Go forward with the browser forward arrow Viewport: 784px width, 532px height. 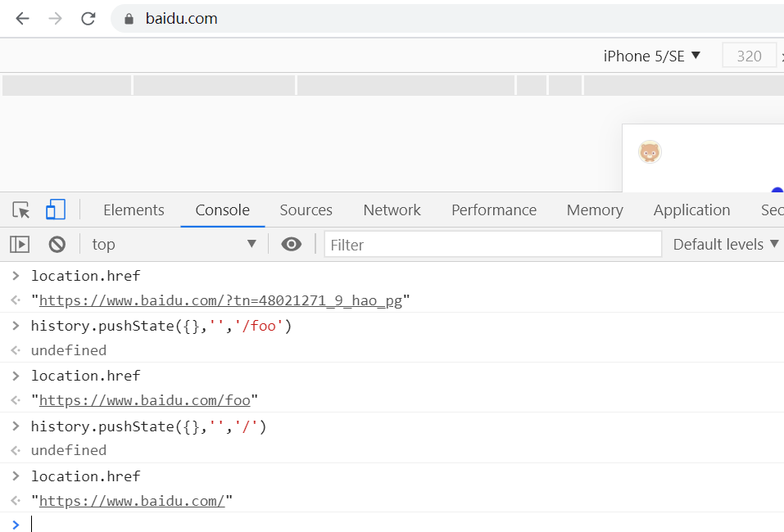click(x=56, y=19)
